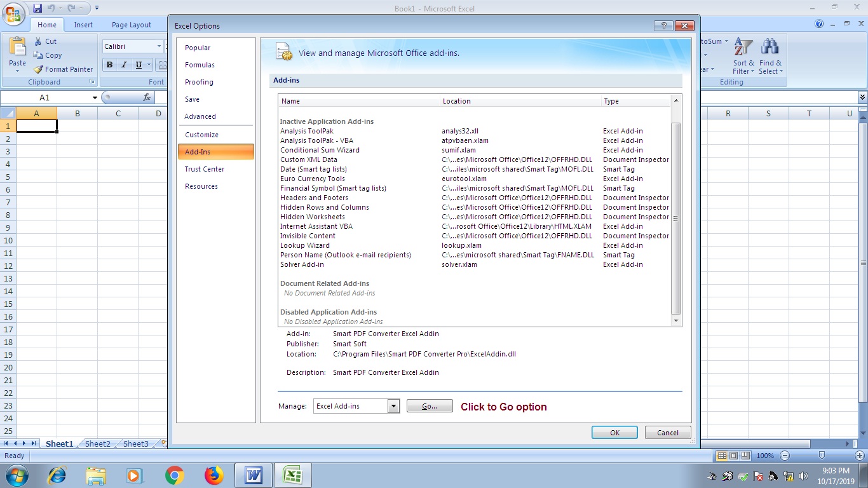868x488 pixels.
Task: Select Conditional Sum Wizard row
Action: pyautogui.click(x=475, y=150)
